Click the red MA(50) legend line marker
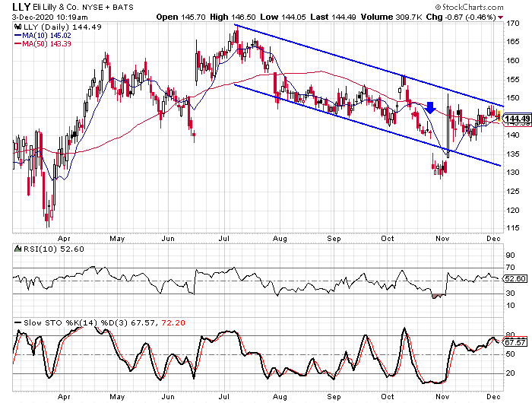This screenshot has height=403, width=532. point(17,43)
